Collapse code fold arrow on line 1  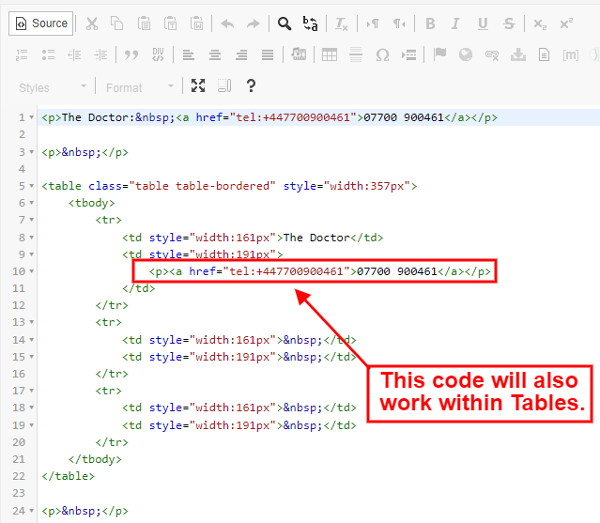coord(32,117)
